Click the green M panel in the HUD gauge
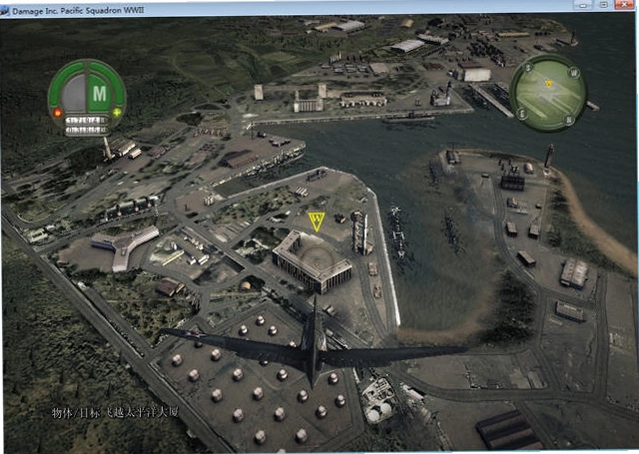The image size is (639, 454). coord(99,94)
